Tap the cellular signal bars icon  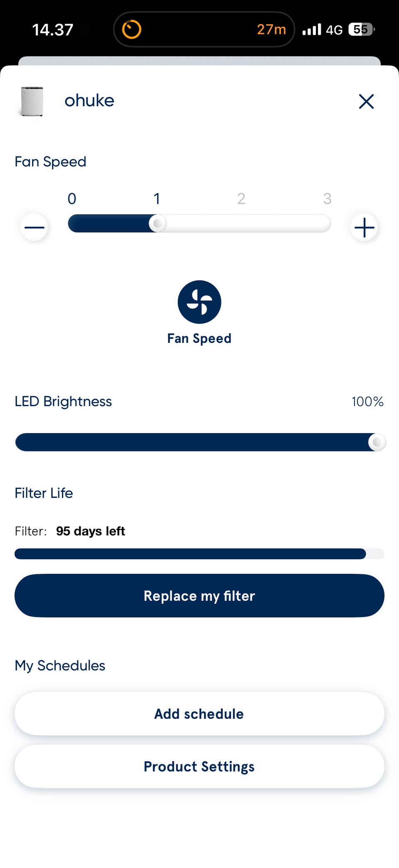[x=312, y=30]
